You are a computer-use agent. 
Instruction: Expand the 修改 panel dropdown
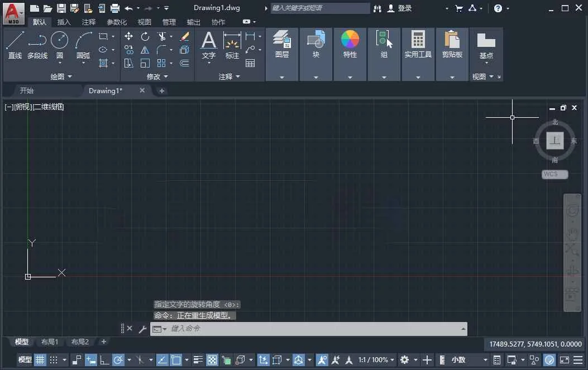tap(157, 76)
